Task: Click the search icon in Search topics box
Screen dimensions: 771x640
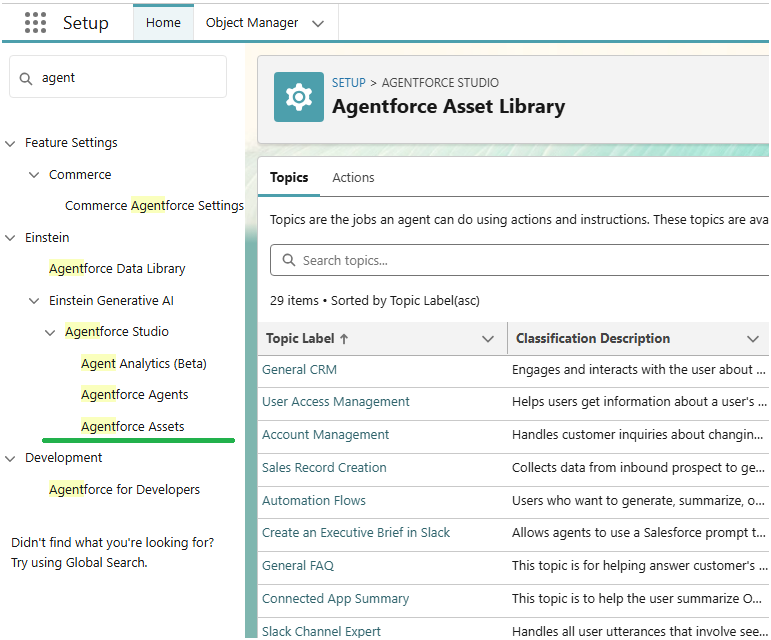Action: [x=289, y=260]
